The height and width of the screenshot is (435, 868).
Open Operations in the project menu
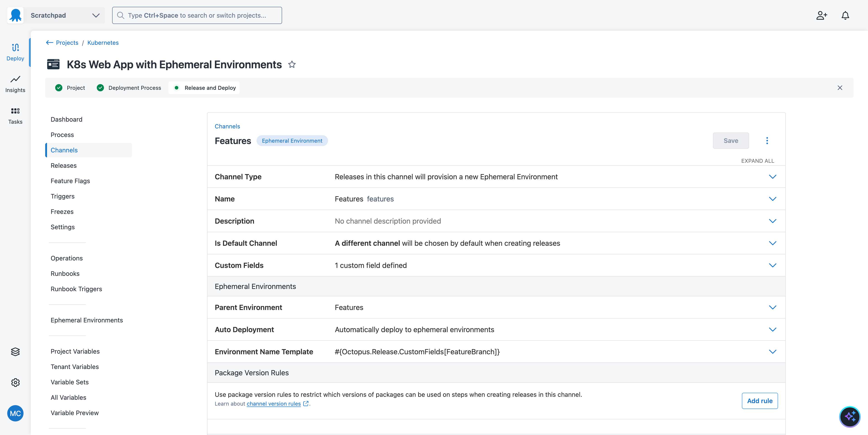tap(66, 258)
